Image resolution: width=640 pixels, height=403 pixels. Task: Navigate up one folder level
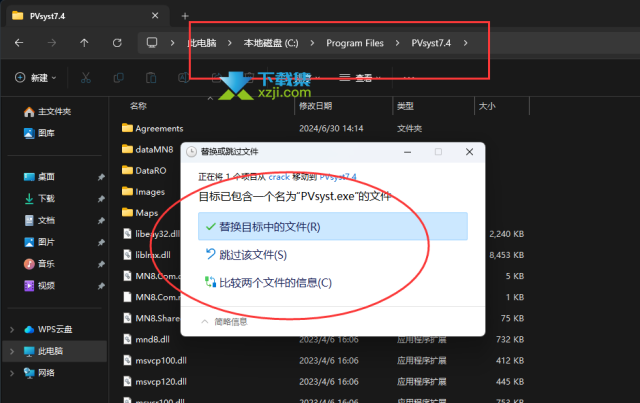tap(84, 43)
